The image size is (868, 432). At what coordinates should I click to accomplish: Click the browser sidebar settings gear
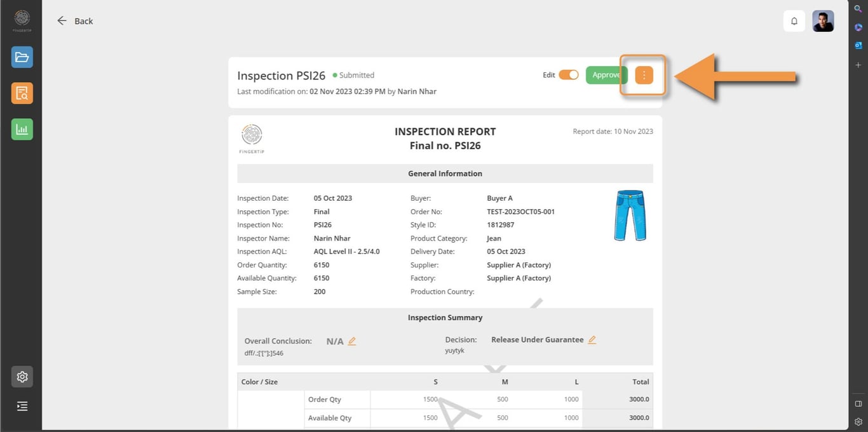coord(858,421)
